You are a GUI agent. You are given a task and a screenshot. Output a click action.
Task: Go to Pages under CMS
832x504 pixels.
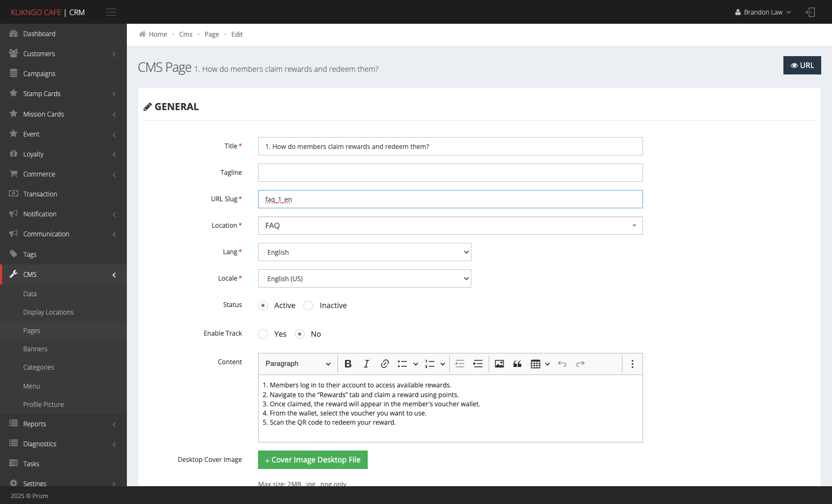(63, 331)
